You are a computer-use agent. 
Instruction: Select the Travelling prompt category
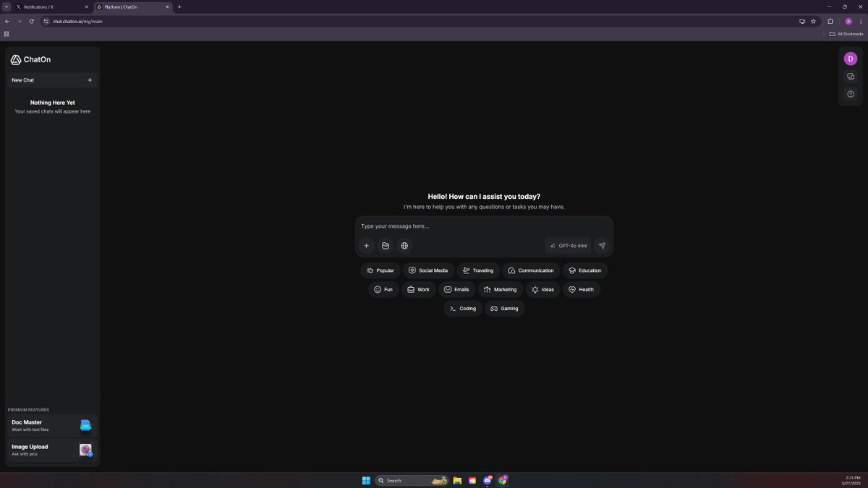(x=478, y=270)
